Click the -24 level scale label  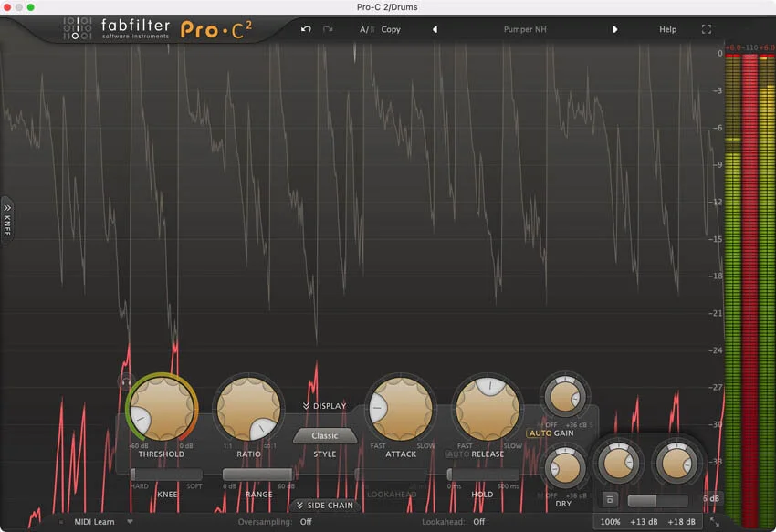pyautogui.click(x=715, y=350)
